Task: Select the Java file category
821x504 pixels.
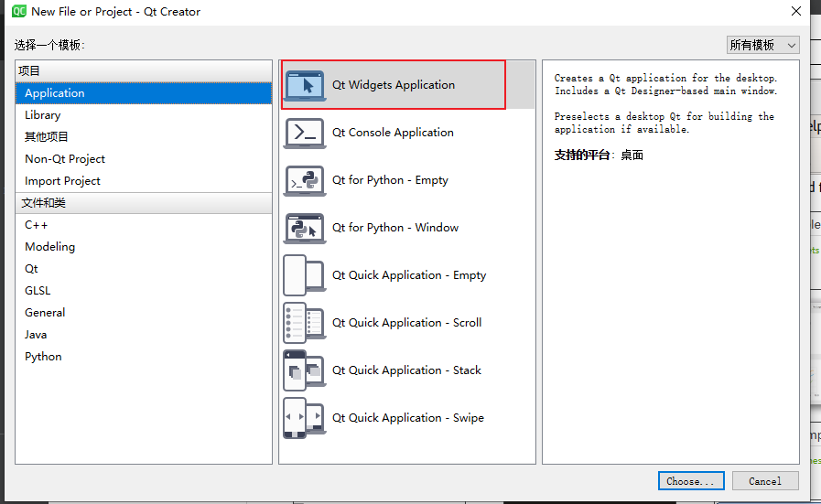Action: [144, 335]
